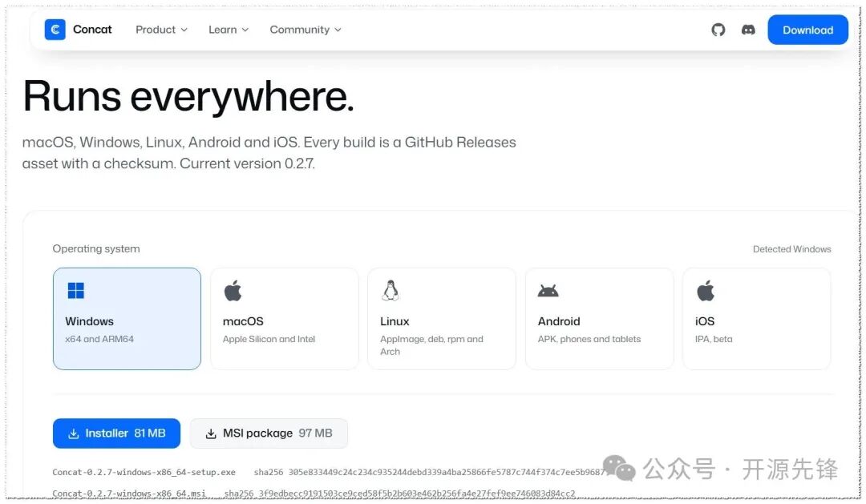Click the "x64 and ARM64" subtitle
This screenshot has width=866, height=504.
pos(99,339)
